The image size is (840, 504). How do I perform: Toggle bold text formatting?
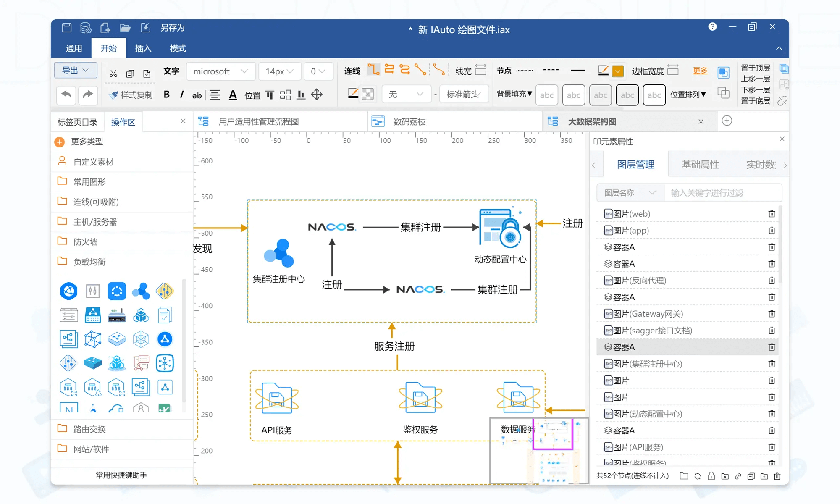click(167, 94)
